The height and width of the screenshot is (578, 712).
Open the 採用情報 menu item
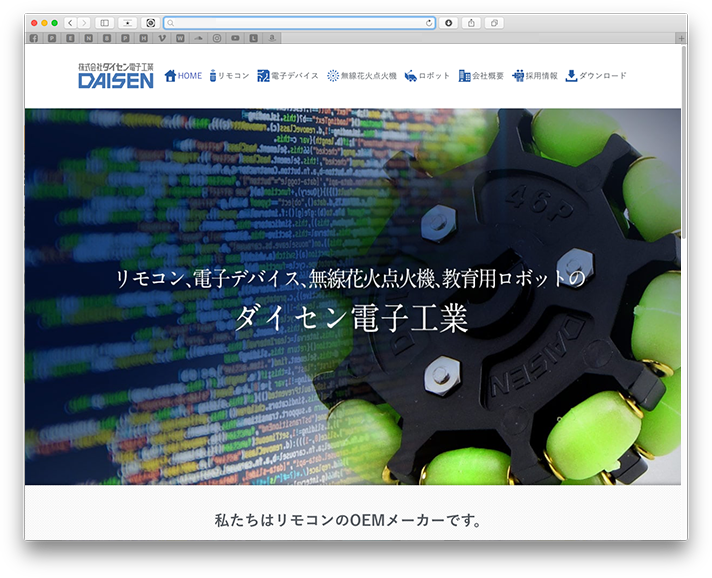point(541,76)
